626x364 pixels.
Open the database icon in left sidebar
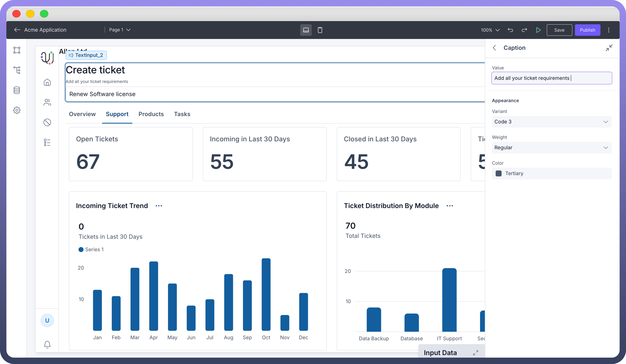click(x=17, y=90)
